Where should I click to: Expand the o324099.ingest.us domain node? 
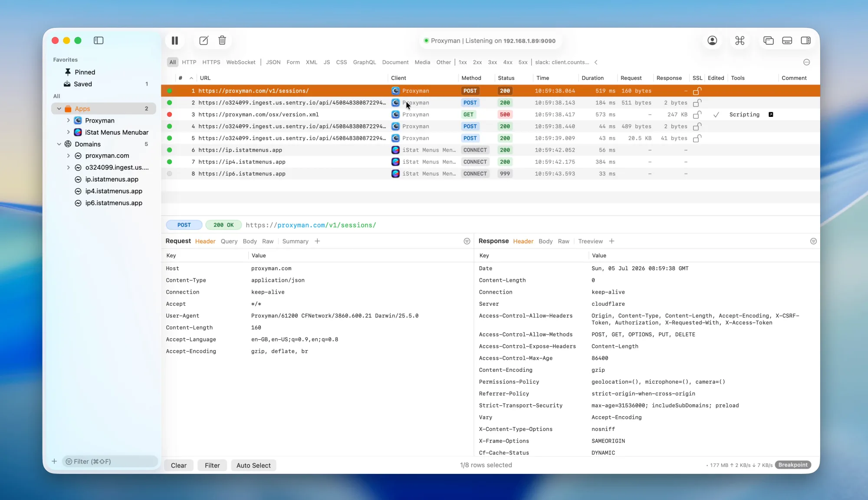[x=68, y=167]
